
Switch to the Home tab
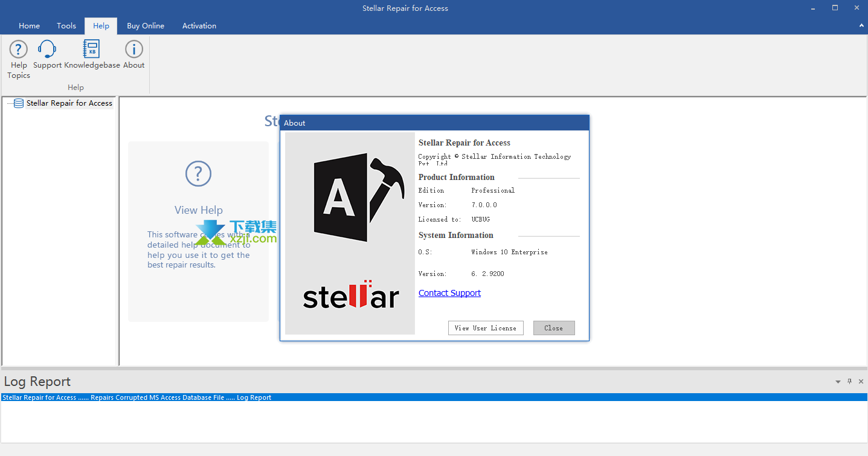pyautogui.click(x=29, y=26)
